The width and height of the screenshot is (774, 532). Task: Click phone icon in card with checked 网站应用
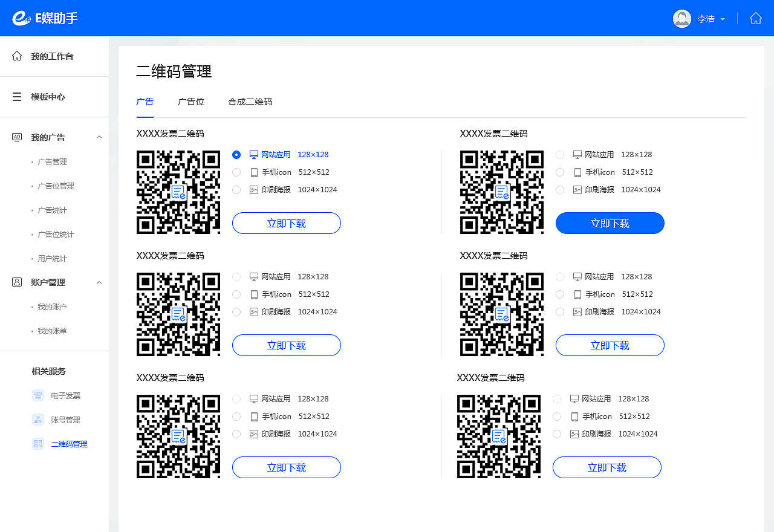(x=254, y=172)
